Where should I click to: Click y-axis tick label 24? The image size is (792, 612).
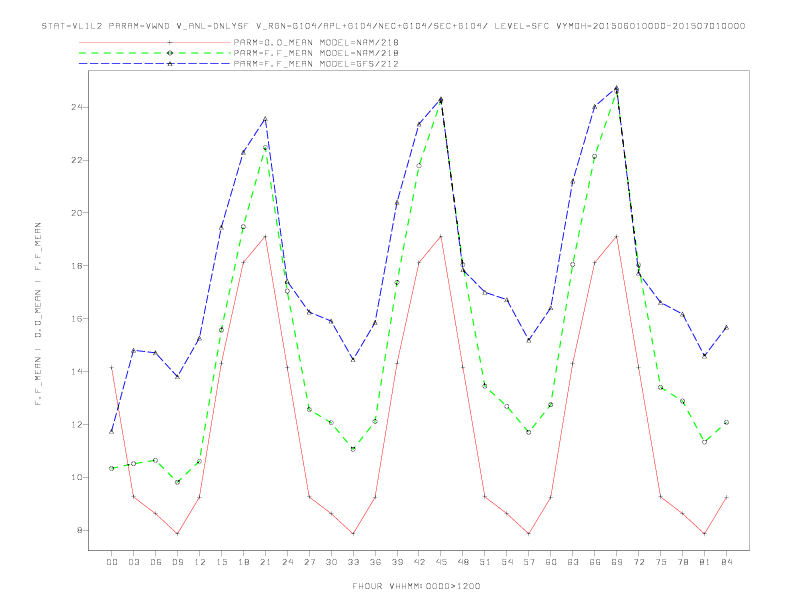[77, 107]
